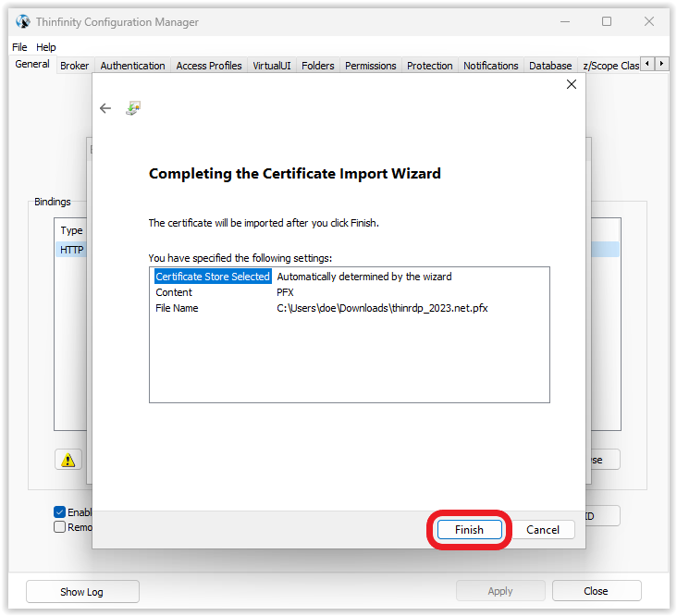Select the Certificate Store Selected row

(x=213, y=277)
